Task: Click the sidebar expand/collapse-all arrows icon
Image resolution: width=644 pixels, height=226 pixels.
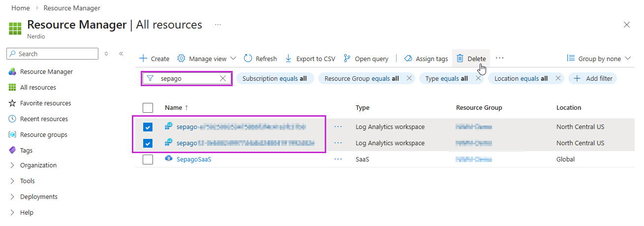Action: (107, 54)
